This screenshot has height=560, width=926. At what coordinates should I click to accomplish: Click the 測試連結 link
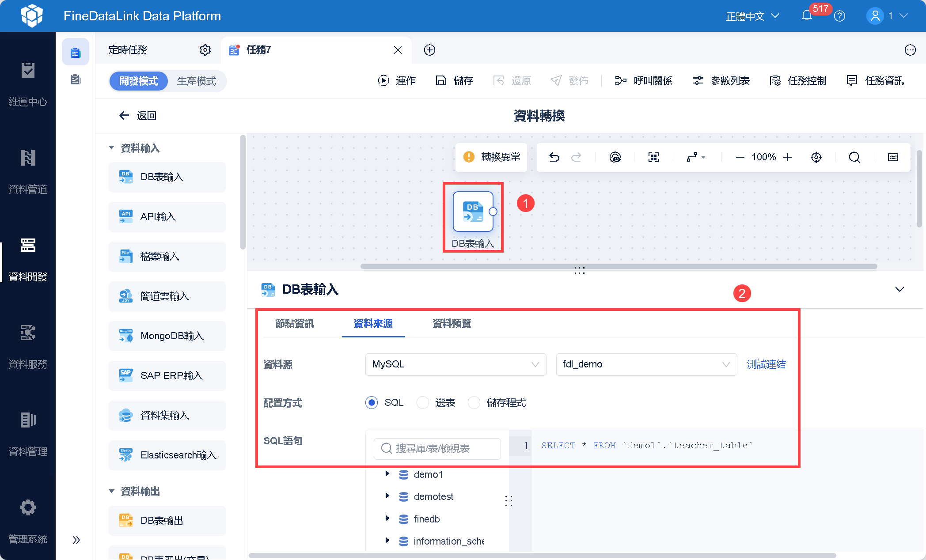766,364
